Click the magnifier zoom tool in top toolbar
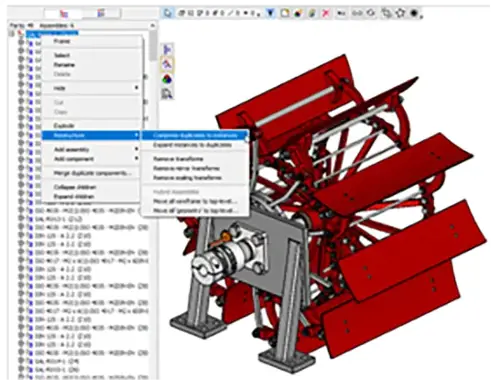 point(168,13)
